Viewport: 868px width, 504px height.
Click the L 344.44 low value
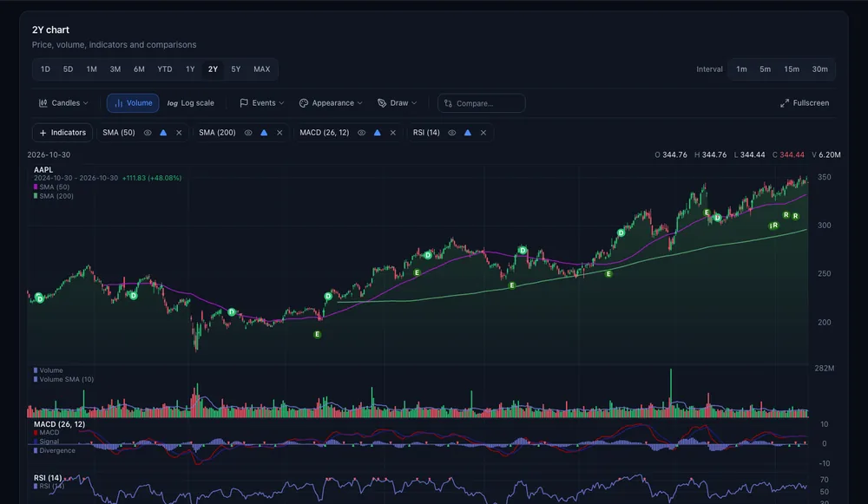tap(749, 155)
